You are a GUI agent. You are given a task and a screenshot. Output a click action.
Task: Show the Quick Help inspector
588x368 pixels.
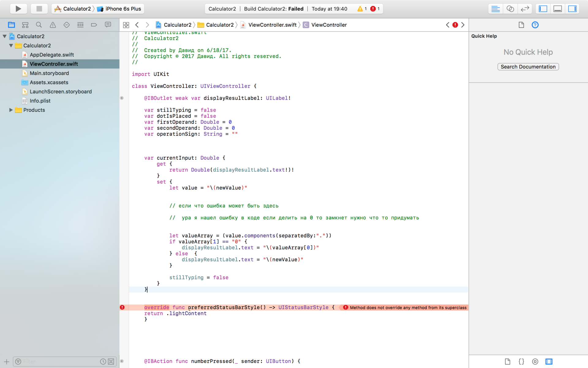tap(535, 25)
